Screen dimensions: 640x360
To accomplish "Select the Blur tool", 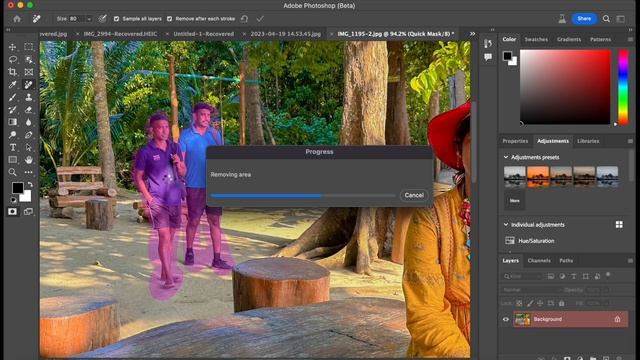I will (x=29, y=122).
